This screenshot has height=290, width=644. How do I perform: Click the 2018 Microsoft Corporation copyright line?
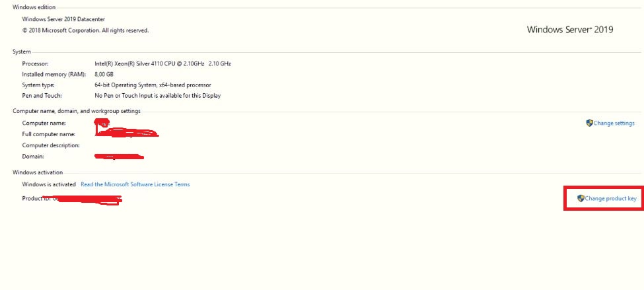tap(85, 30)
